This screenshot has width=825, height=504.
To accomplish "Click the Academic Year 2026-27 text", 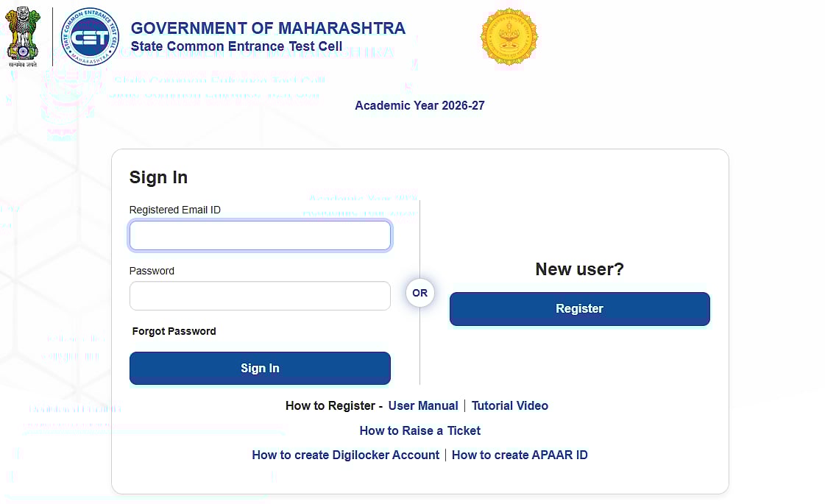I will [x=419, y=105].
